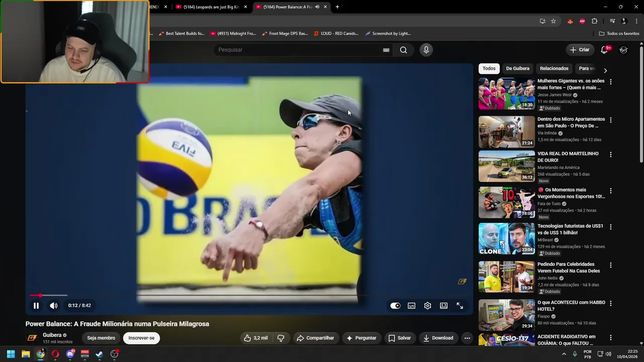Select the Relacionados filter chip
The height and width of the screenshot is (362, 644).
click(x=554, y=68)
